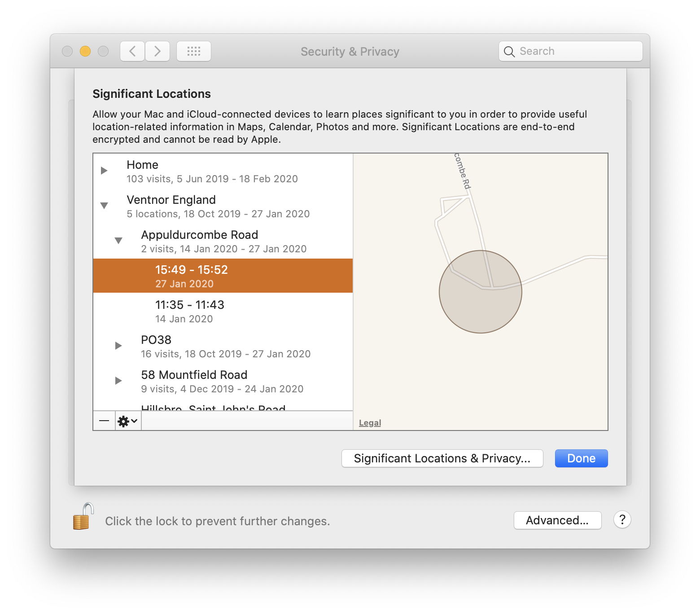Collapse the Ventnor England group
Image resolution: width=700 pixels, height=615 pixels.
point(104,206)
